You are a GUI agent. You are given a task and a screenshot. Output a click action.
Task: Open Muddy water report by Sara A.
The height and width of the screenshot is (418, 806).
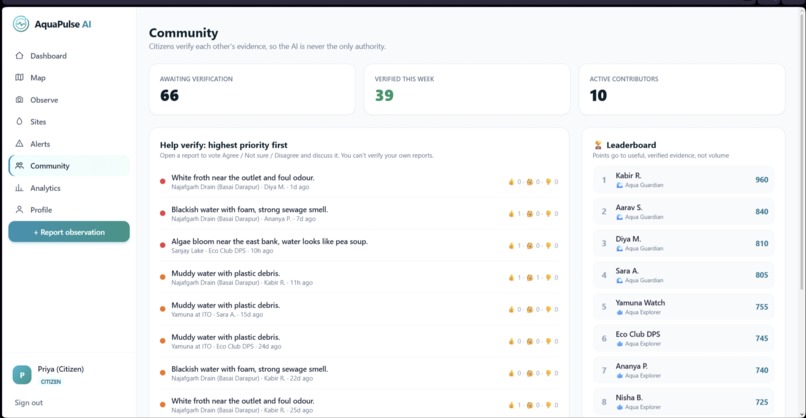pos(359,309)
